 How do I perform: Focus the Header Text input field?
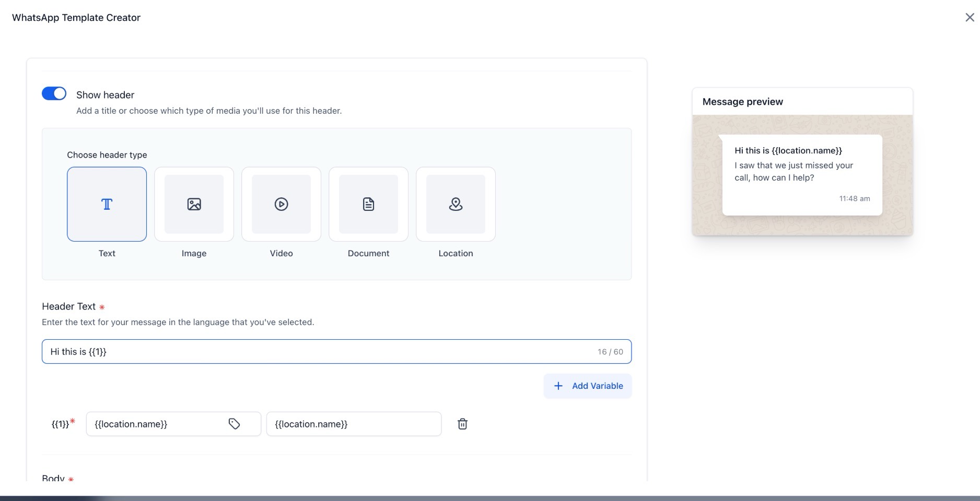click(313, 352)
